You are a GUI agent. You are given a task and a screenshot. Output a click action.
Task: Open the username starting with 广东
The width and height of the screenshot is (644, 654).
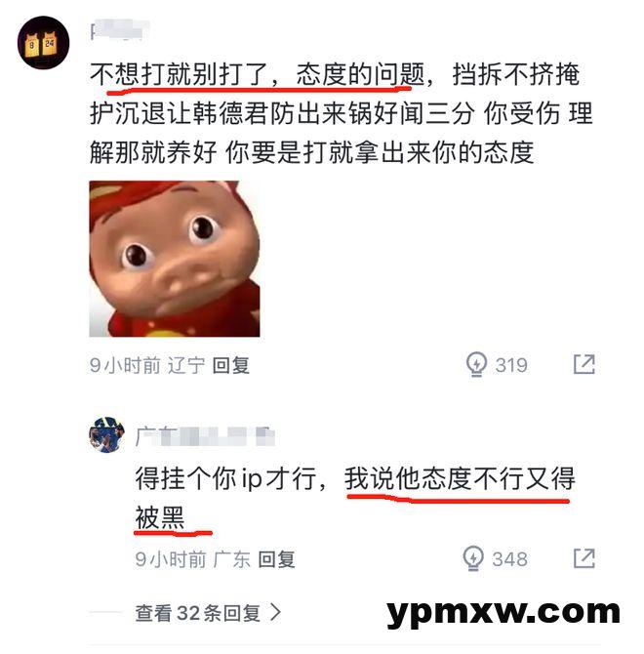[205, 436]
